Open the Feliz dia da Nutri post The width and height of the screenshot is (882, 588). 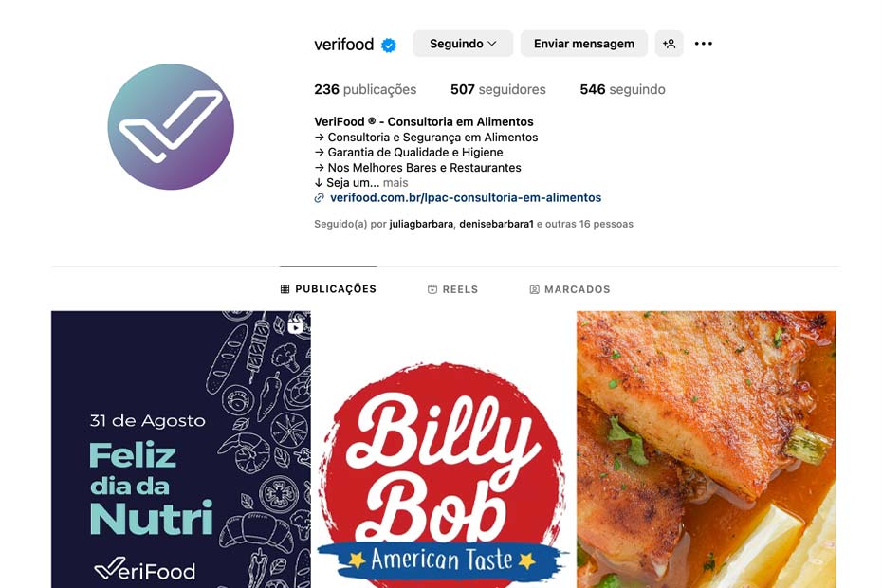(180, 450)
